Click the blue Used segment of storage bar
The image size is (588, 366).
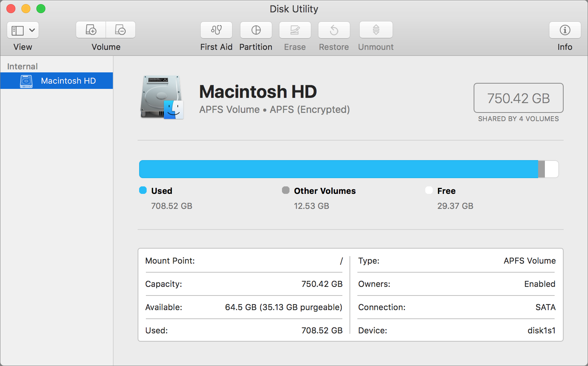[339, 169]
